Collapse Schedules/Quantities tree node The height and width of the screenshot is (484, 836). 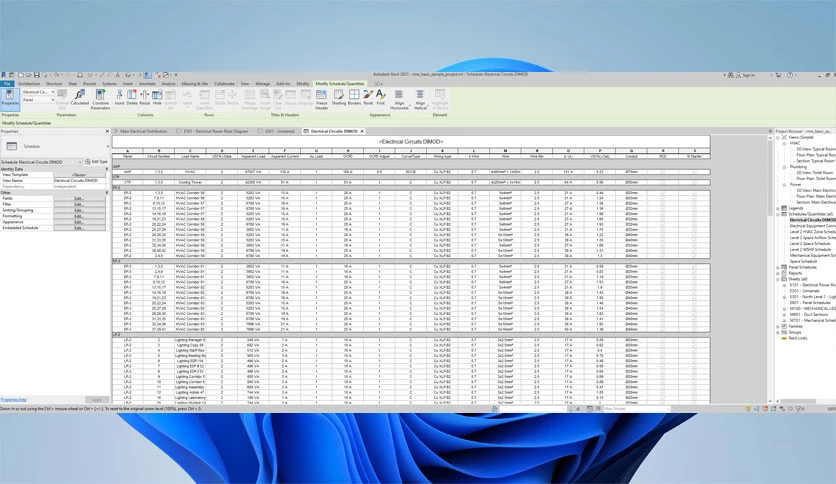point(778,214)
